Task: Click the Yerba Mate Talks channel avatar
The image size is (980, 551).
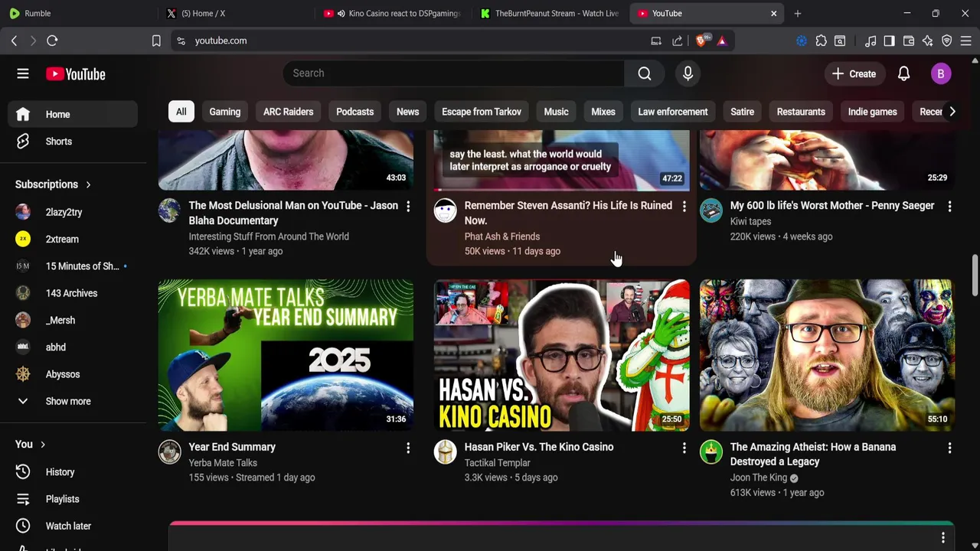Action: pyautogui.click(x=169, y=452)
